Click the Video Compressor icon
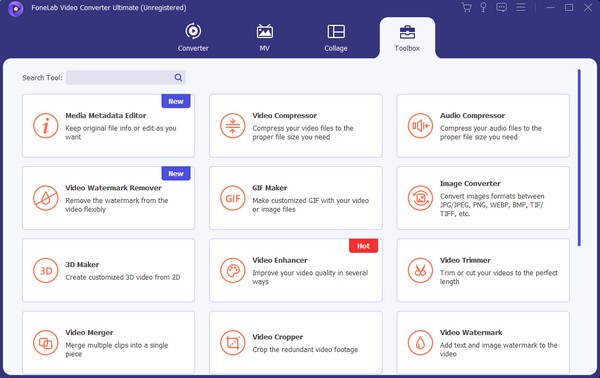Viewport: 600px width, 378px height. [233, 126]
